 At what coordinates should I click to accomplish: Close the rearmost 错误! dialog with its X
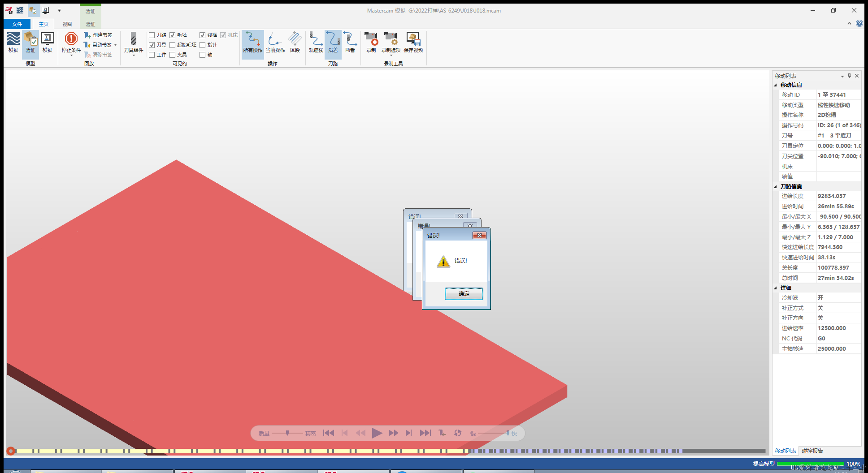tap(460, 216)
